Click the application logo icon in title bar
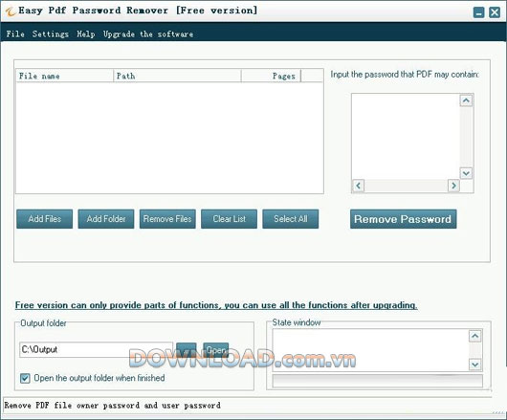Viewport: 507px width, 420px height. pyautogui.click(x=10, y=11)
